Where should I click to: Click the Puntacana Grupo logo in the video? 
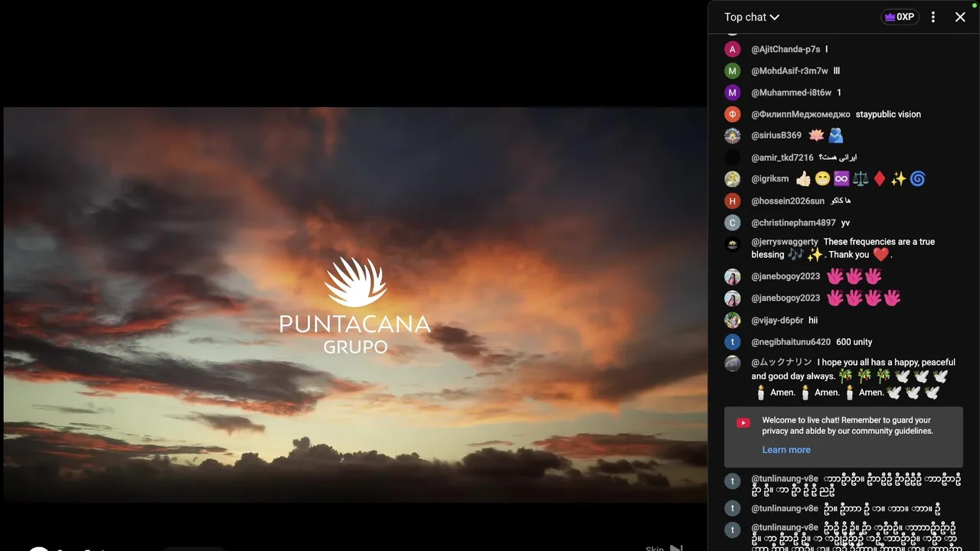[x=355, y=306]
